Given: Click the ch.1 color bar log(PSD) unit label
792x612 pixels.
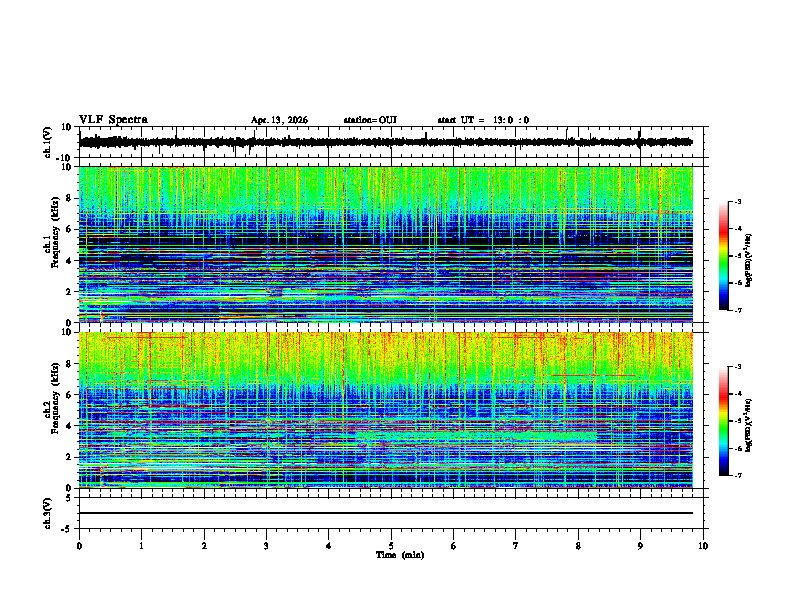Looking at the screenshot, I should click(749, 261).
